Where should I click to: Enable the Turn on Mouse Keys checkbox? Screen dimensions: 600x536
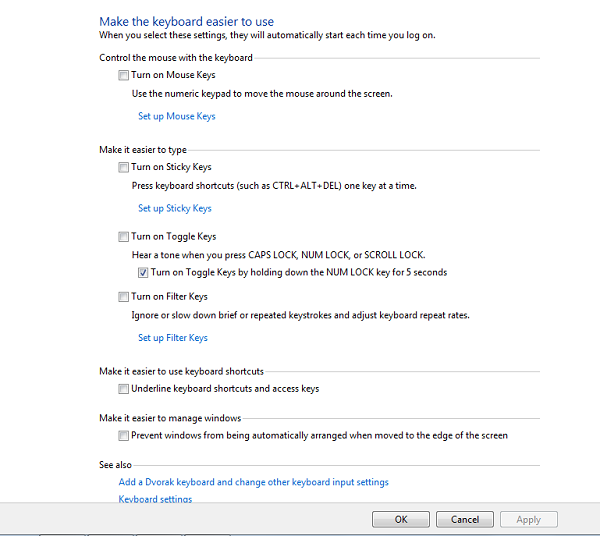tap(124, 75)
